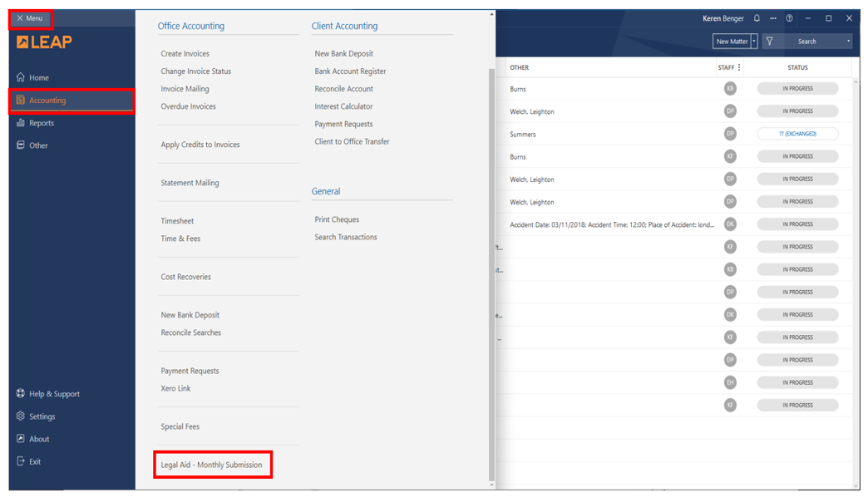Click the filter funnel icon

[x=769, y=42]
